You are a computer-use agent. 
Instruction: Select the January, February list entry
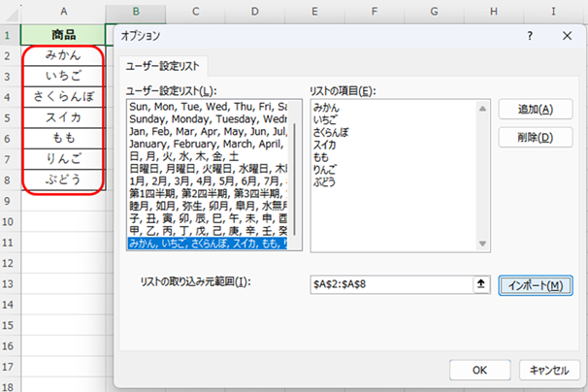tap(207, 143)
